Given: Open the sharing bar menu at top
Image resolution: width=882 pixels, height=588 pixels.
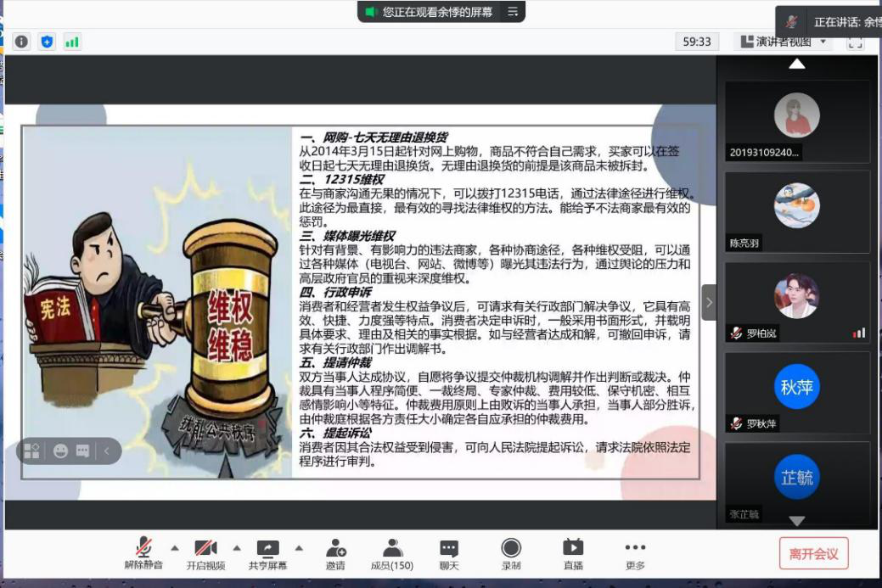Looking at the screenshot, I should pyautogui.click(x=513, y=12).
